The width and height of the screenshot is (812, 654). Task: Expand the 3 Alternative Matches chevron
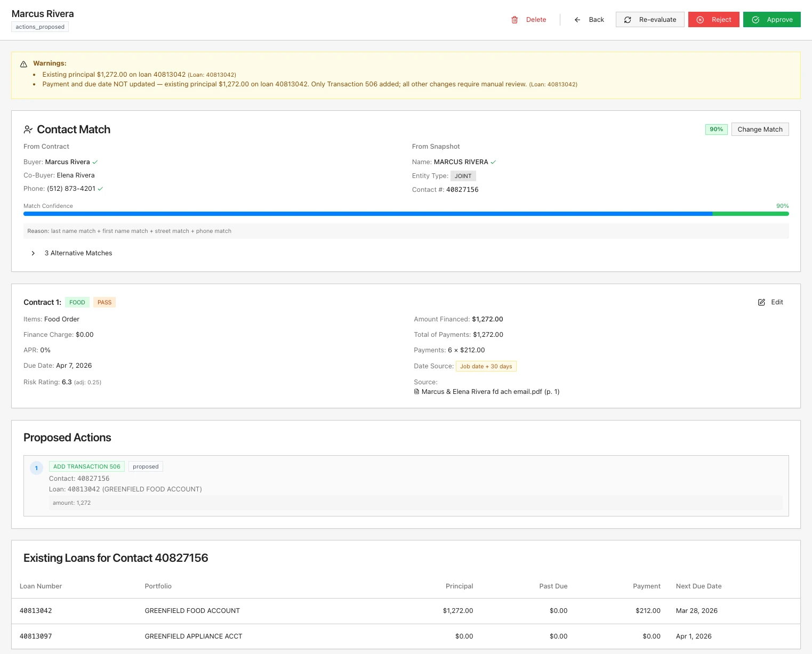(x=33, y=253)
